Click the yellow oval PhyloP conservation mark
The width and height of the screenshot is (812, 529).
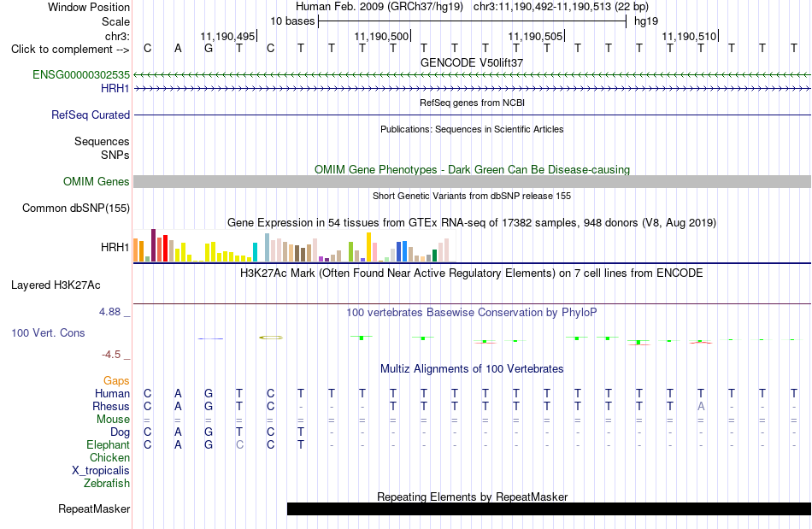[271, 338]
